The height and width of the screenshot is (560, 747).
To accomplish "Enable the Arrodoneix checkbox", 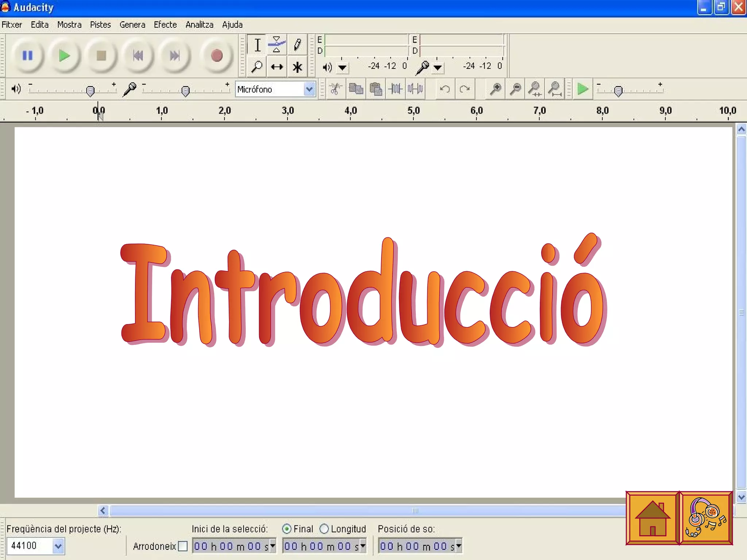I will (x=183, y=546).
